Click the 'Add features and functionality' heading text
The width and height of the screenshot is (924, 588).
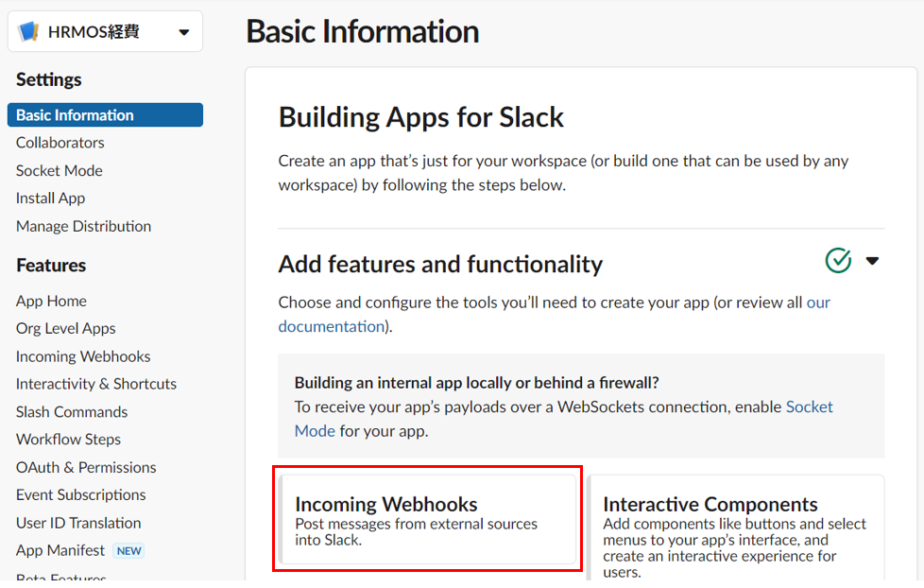440,264
